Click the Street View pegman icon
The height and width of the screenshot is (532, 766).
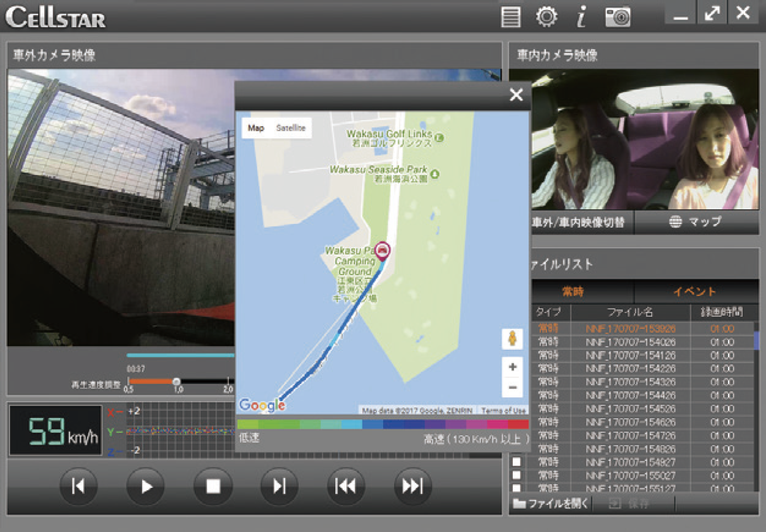[512, 339]
